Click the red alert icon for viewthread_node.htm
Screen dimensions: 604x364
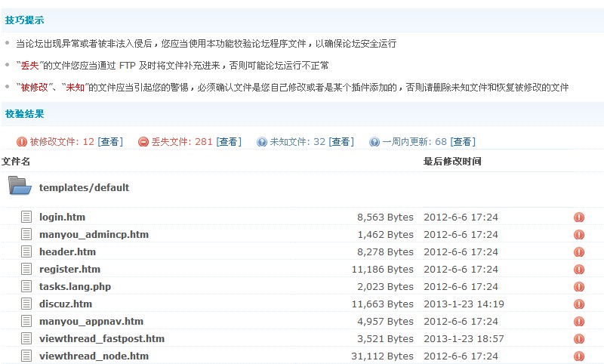579,356
